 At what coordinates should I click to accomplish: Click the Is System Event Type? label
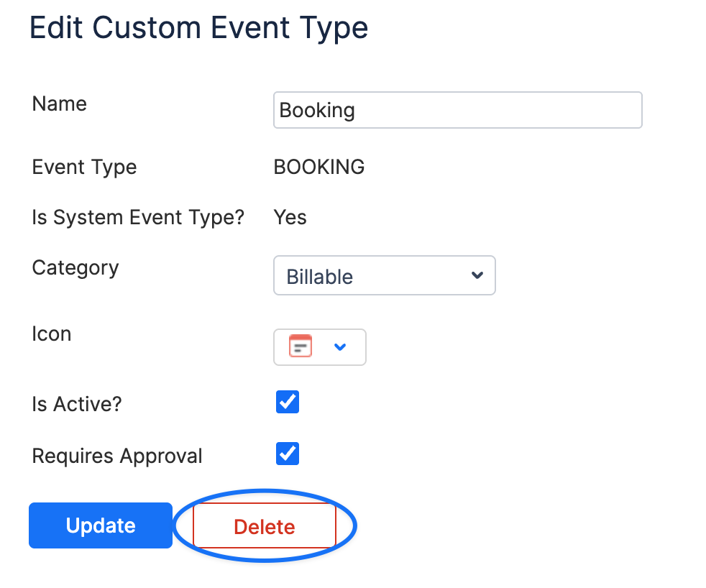[138, 218]
